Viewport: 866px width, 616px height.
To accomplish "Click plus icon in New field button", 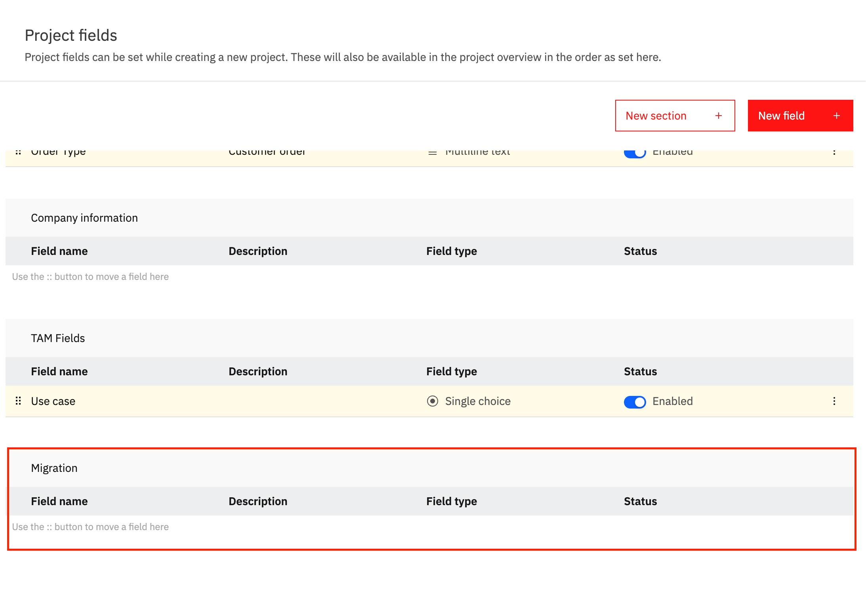I will pos(836,116).
